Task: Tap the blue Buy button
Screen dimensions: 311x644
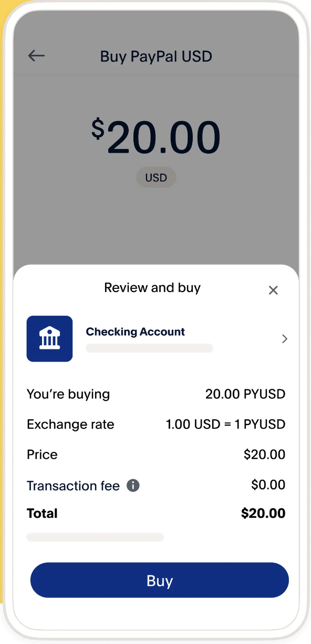Action: 160,580
